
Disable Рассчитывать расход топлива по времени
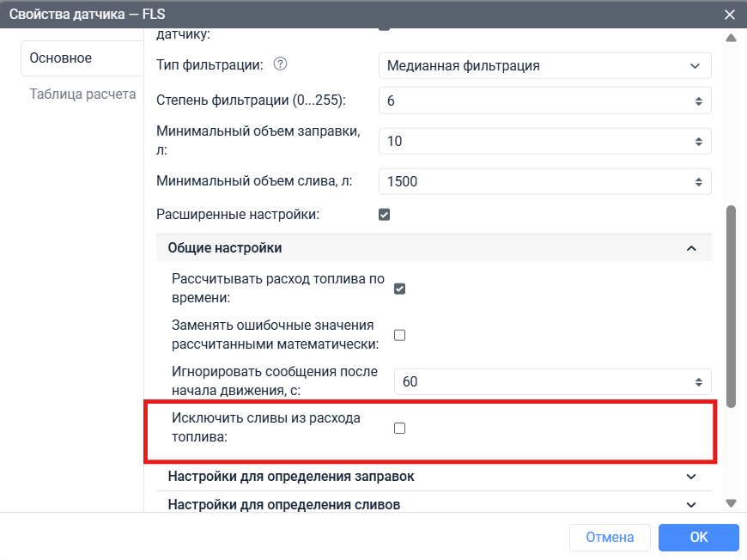tap(399, 289)
